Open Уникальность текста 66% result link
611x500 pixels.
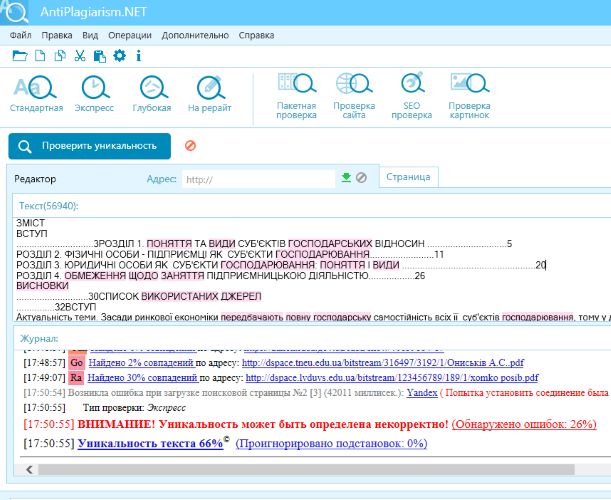pyautogui.click(x=150, y=443)
